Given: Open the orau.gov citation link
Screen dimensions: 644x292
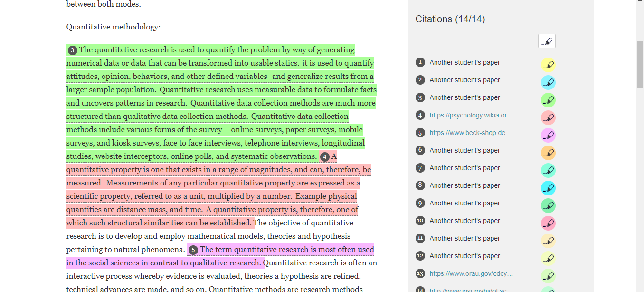Looking at the screenshot, I should (x=471, y=273).
